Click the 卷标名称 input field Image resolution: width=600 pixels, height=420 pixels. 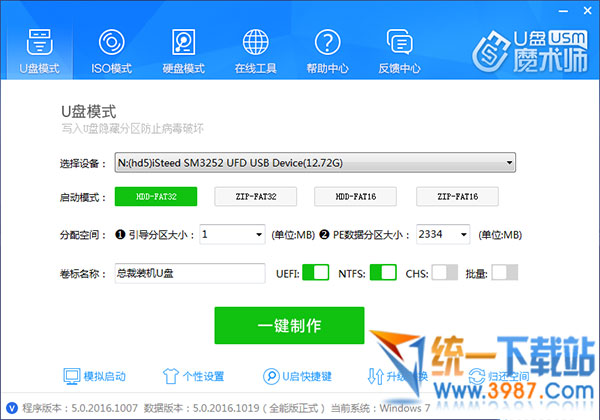click(x=190, y=273)
